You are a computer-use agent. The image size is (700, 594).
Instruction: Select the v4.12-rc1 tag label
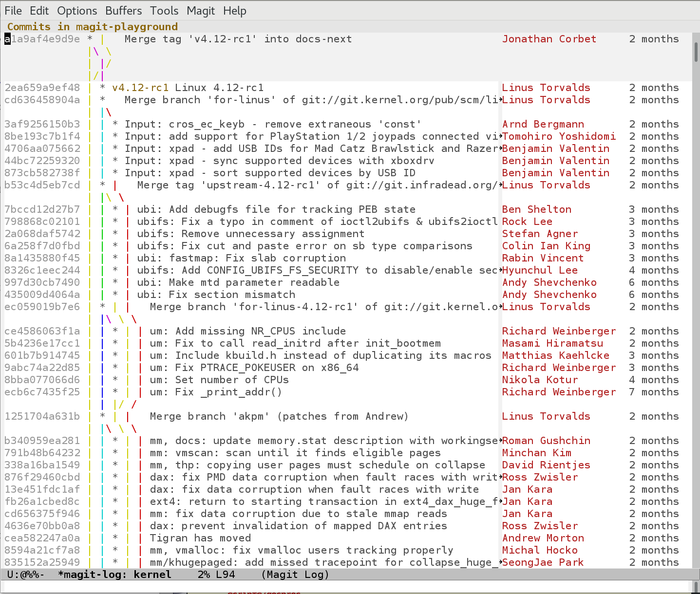tap(140, 88)
